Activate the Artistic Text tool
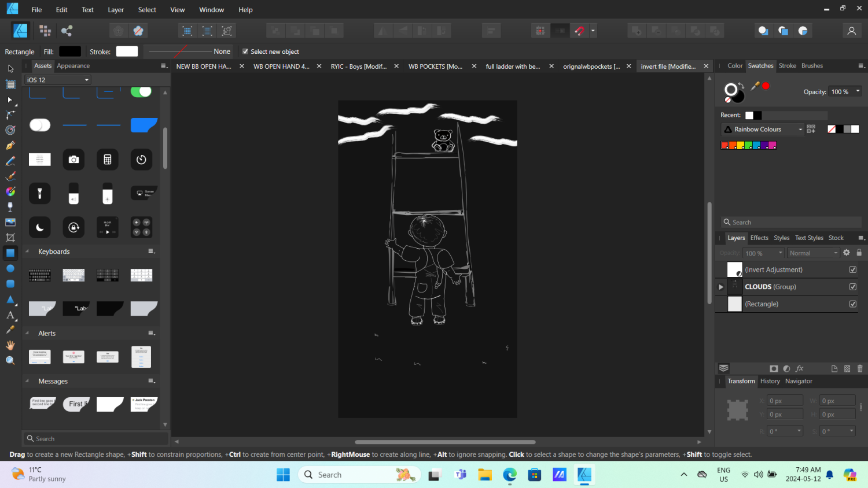This screenshot has height=488, width=868. coord(10,315)
